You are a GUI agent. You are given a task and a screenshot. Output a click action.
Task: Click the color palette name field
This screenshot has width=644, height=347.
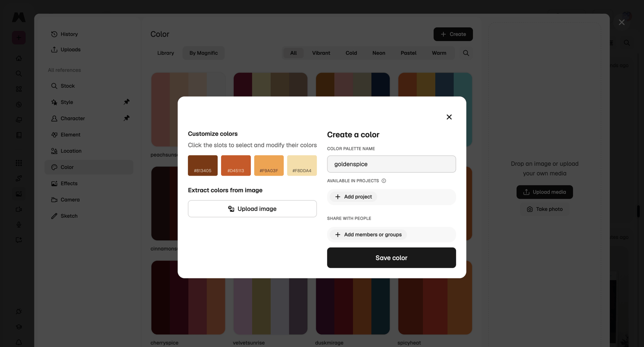391,164
